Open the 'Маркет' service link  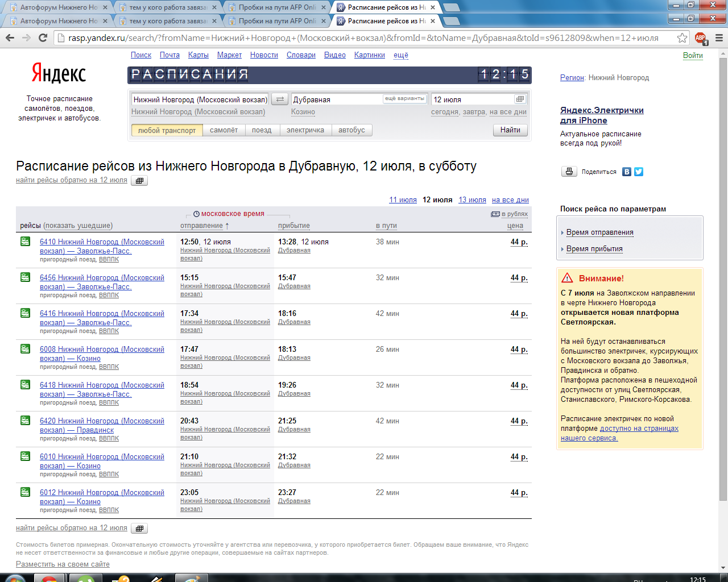[x=229, y=55]
